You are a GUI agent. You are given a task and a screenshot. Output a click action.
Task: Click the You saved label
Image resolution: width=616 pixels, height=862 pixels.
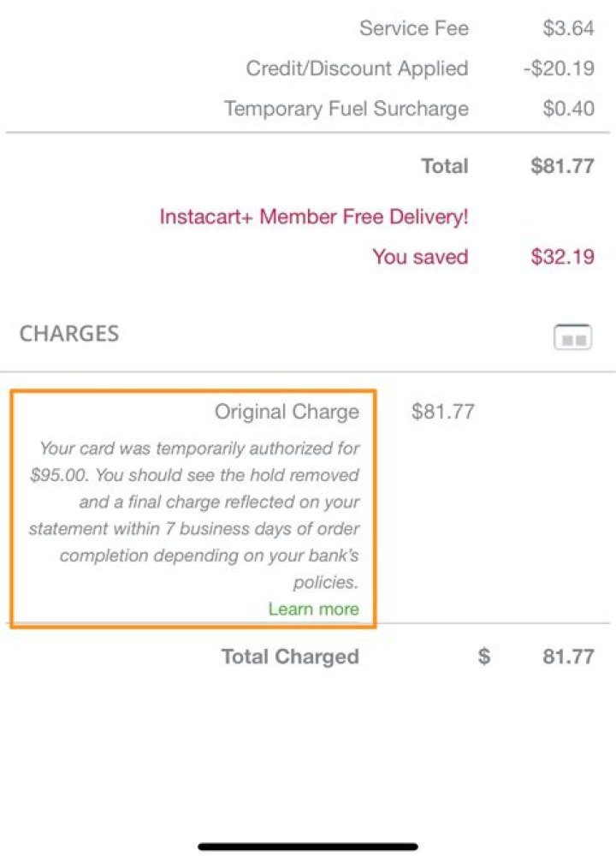tap(420, 257)
